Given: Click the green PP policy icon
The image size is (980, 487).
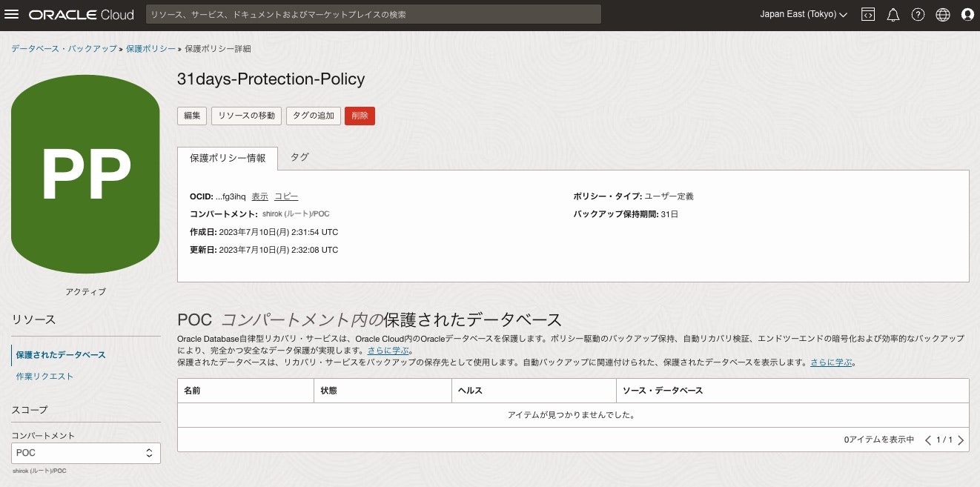Looking at the screenshot, I should tap(85, 174).
